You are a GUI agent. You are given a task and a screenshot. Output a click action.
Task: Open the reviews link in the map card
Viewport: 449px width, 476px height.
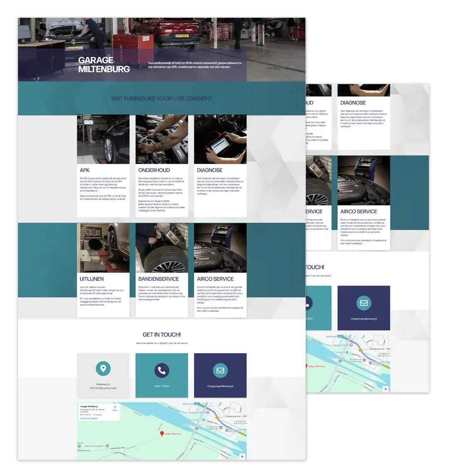click(97, 415)
